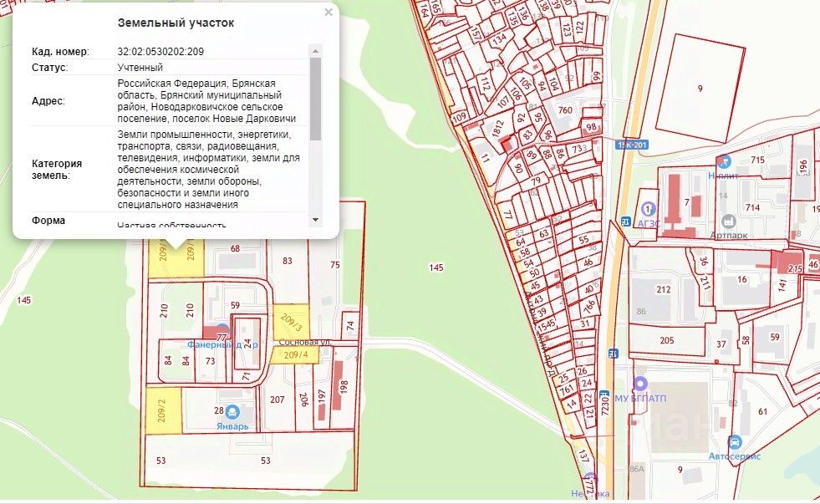The height and width of the screenshot is (504, 820).
Task: Select yellow parcel labeled 209/3
Action: 291,322
